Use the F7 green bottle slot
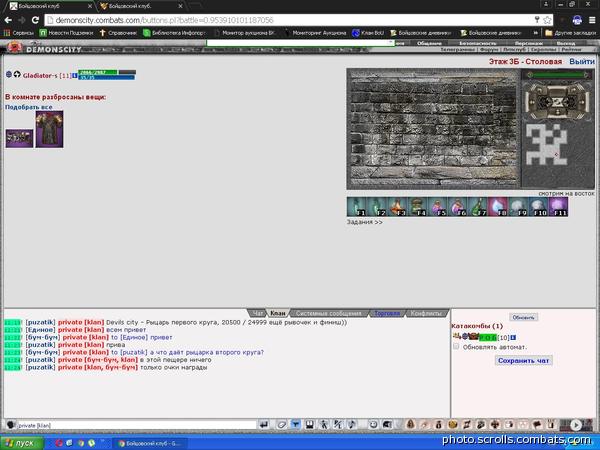Image resolution: width=600 pixels, height=450 pixels. (x=478, y=207)
